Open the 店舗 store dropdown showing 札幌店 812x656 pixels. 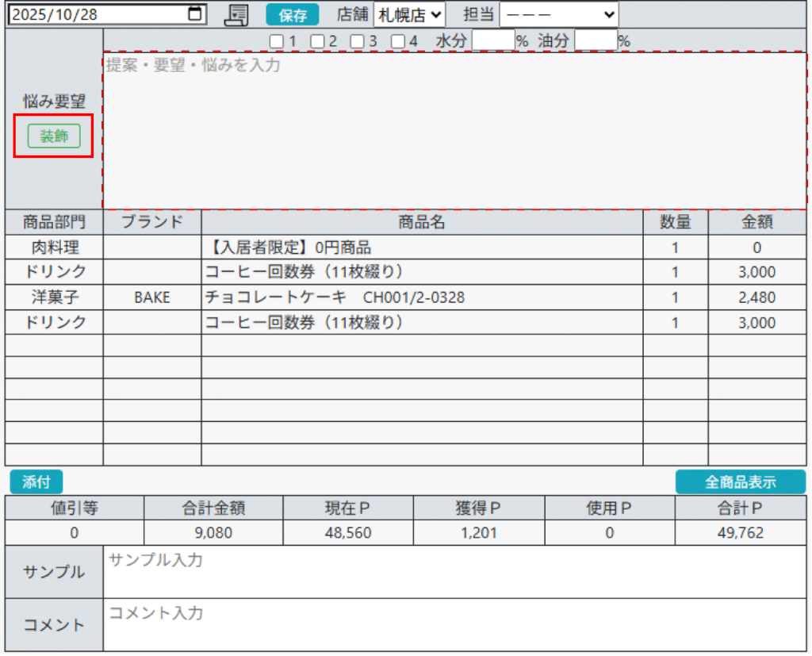(409, 15)
